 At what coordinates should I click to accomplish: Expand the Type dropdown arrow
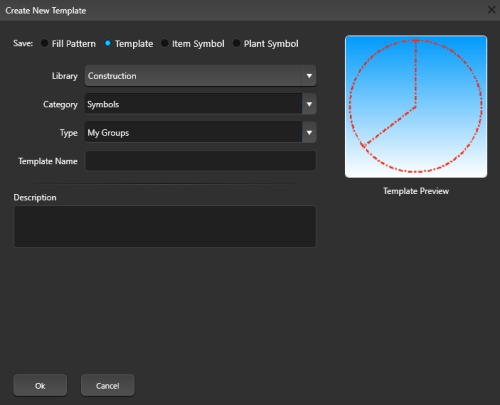tap(309, 133)
